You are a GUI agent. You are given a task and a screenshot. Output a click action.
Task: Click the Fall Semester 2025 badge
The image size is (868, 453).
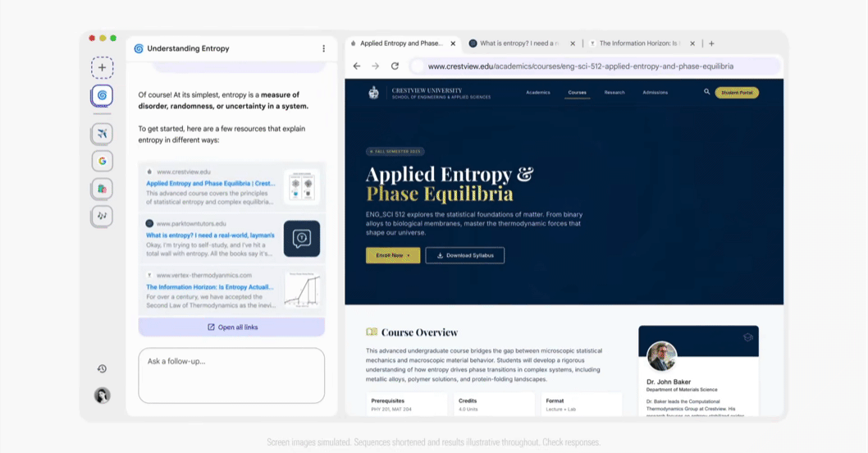(395, 151)
